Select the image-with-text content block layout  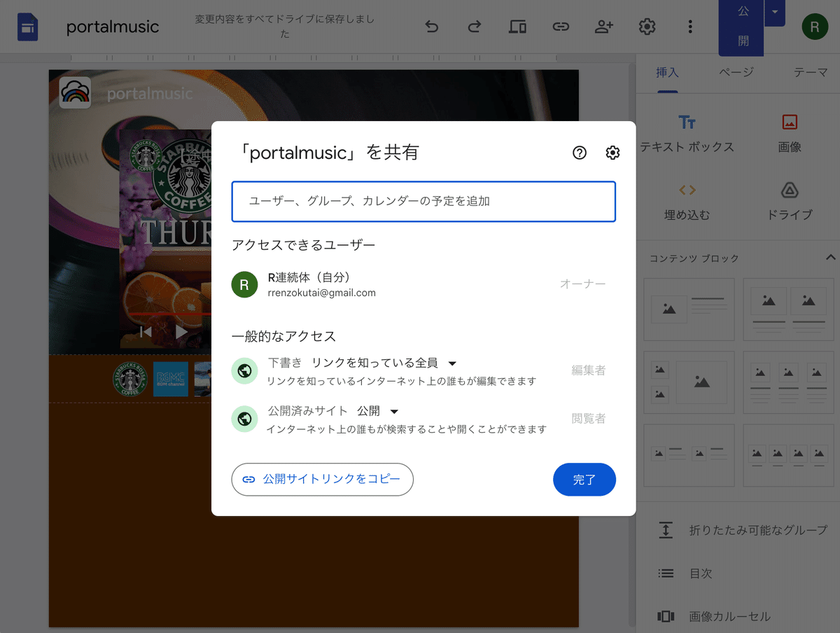coord(689,309)
